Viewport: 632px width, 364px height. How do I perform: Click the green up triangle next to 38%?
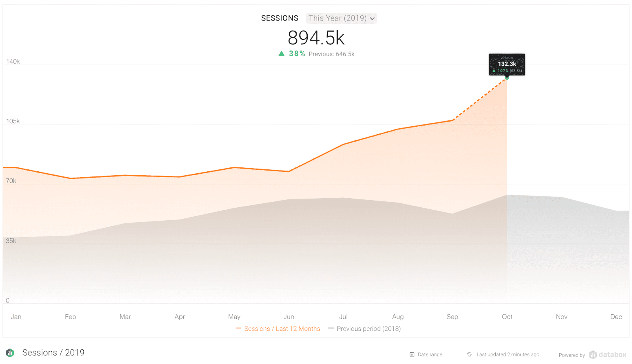click(281, 54)
